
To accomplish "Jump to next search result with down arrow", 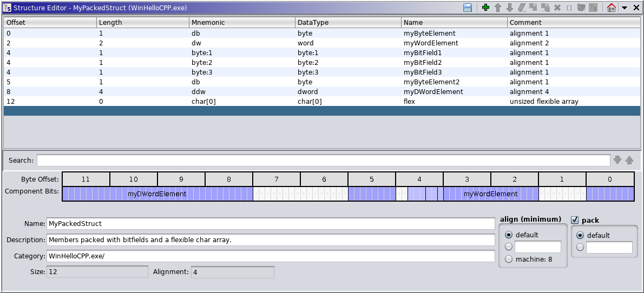I will pyautogui.click(x=617, y=160).
